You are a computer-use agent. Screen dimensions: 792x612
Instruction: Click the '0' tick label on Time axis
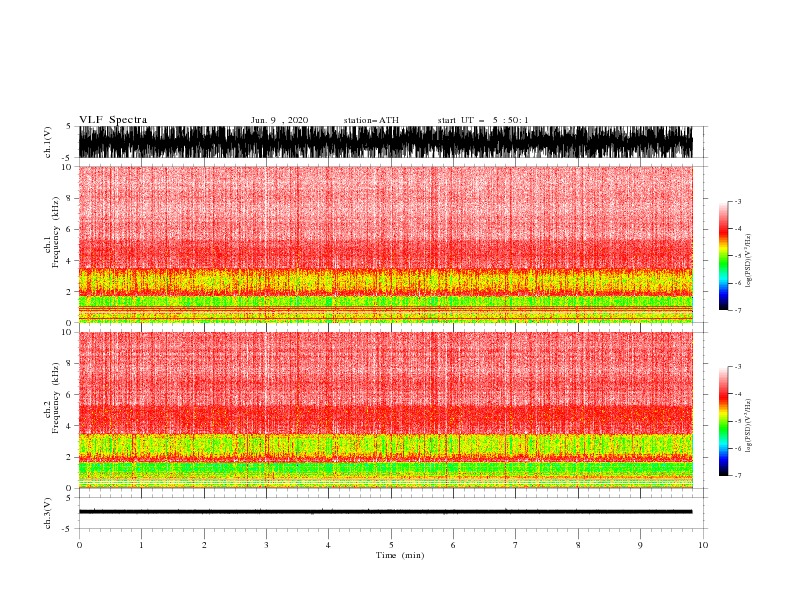tap(79, 545)
